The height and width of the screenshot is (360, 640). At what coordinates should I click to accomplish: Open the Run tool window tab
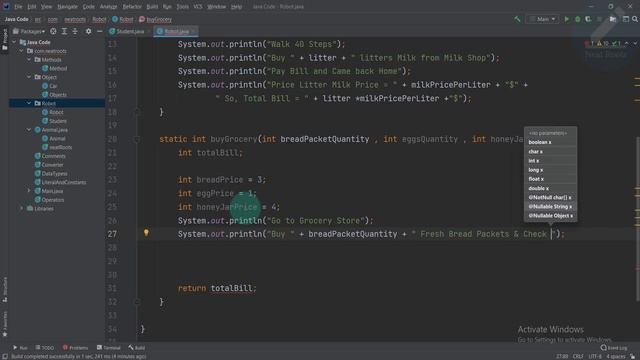point(20,348)
